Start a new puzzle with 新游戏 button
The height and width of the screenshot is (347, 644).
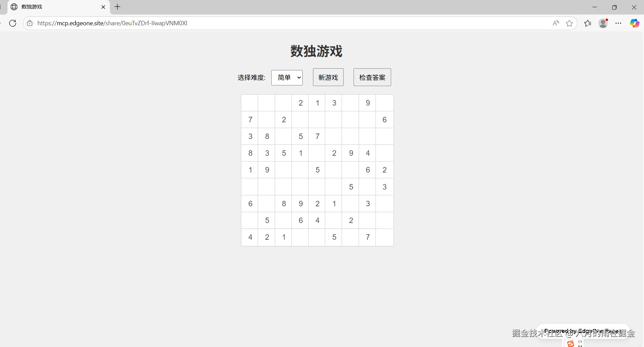click(x=328, y=78)
